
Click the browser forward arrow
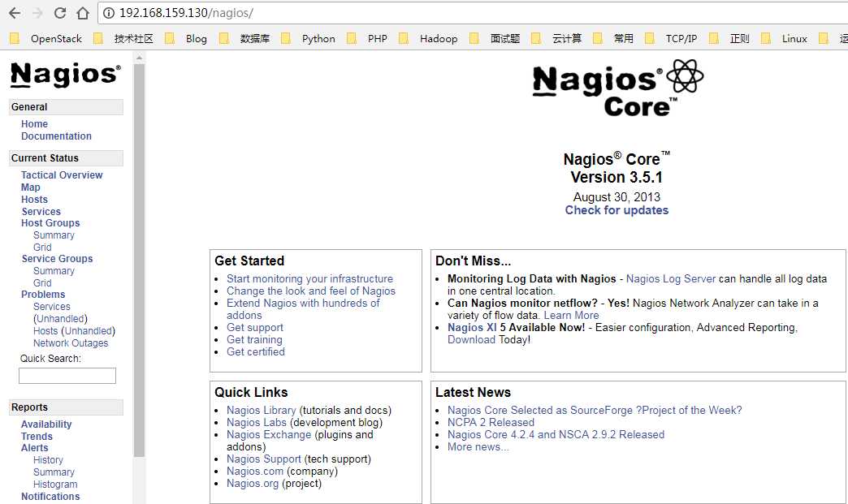click(x=37, y=12)
